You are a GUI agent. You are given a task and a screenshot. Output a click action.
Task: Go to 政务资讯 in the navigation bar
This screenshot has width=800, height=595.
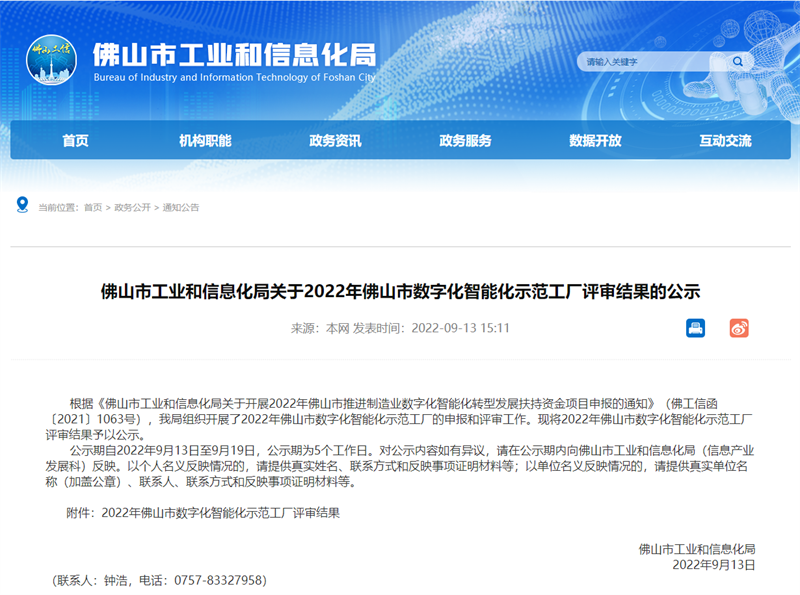(335, 141)
